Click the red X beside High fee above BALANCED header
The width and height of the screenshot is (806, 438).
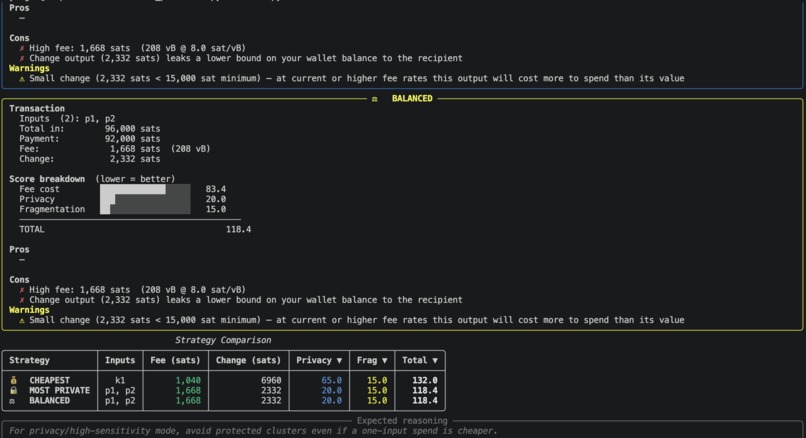tap(22, 48)
